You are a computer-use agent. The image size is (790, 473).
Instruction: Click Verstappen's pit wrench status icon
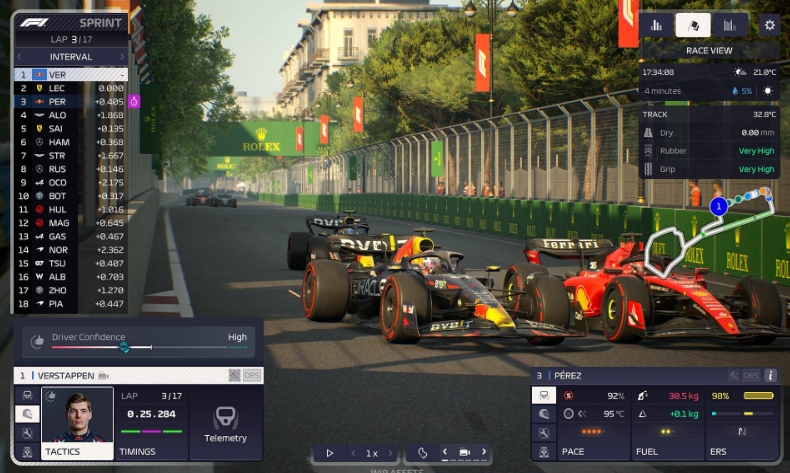coord(234,375)
